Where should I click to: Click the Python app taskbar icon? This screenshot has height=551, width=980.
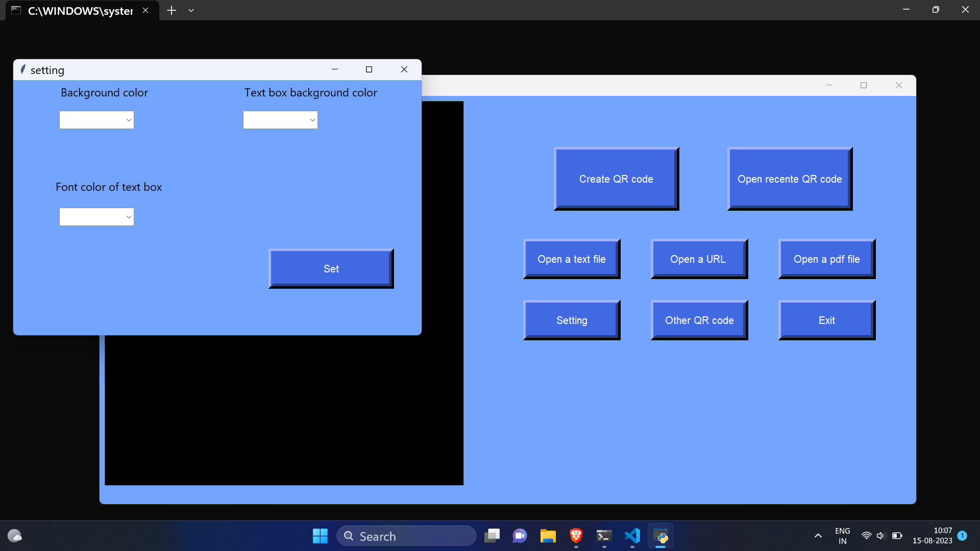click(660, 536)
